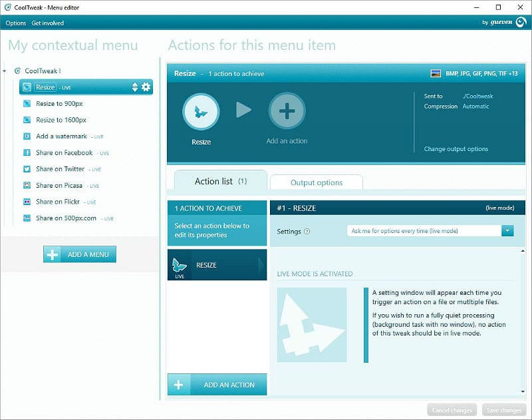Screen dimensions: 532x420
Task: Select the Add a watermark menu item
Action: point(61,136)
